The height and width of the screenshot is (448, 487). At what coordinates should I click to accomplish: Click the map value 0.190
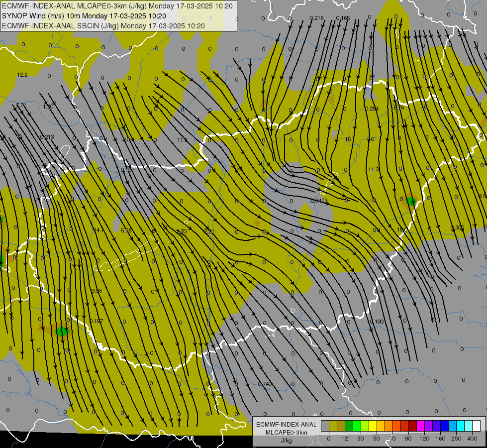point(377,322)
